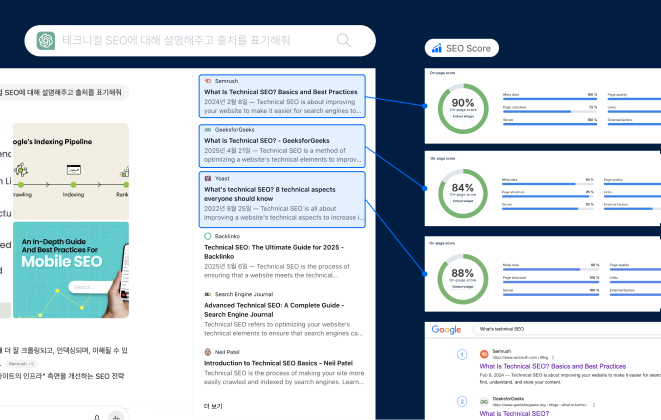Open 'Advanced Technical SEO: A Complete Guide' result
Viewport: 661px width, 420px height.
click(274, 310)
